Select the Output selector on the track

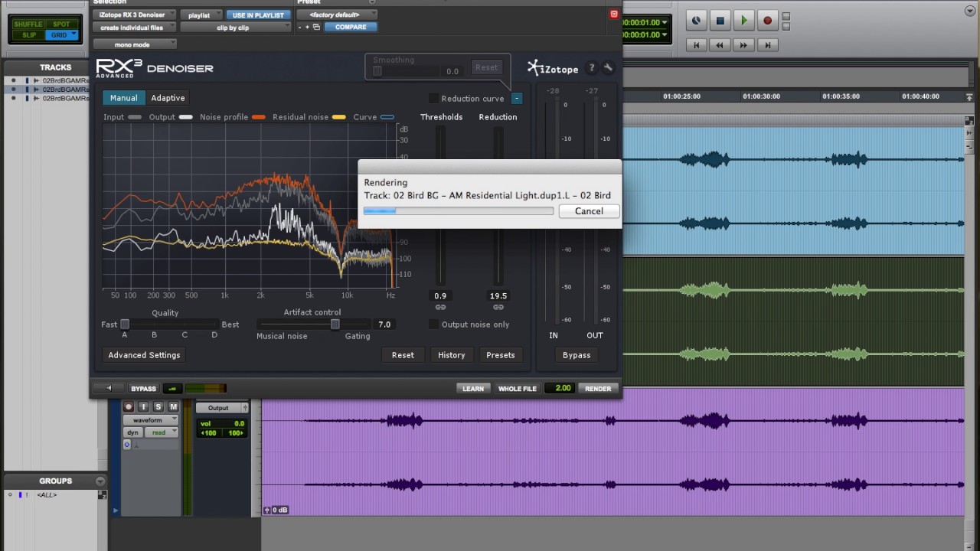click(221, 408)
